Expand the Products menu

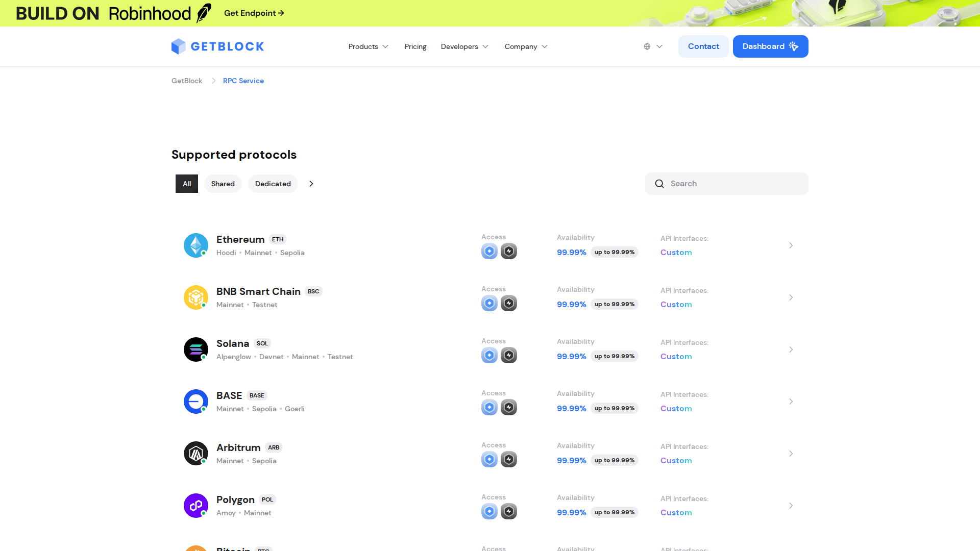tap(369, 46)
